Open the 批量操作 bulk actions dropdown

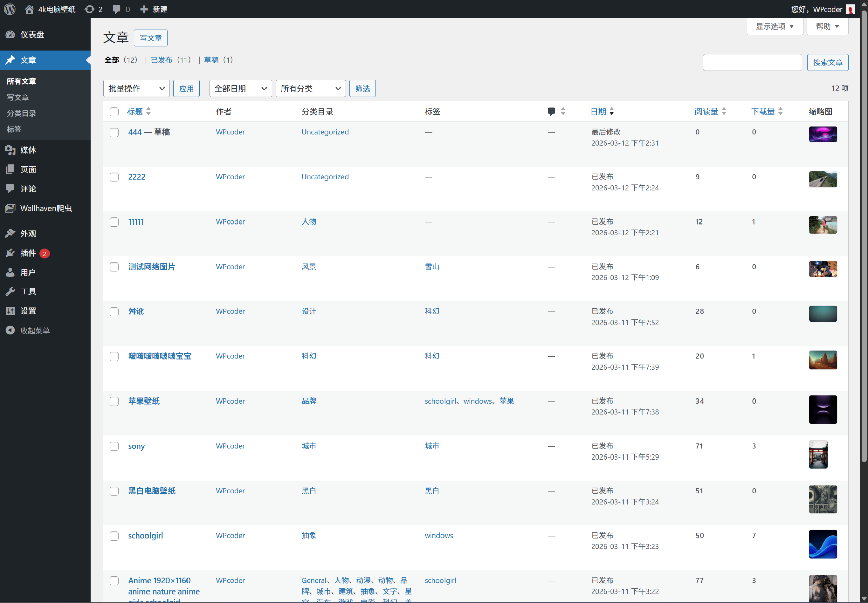pyautogui.click(x=136, y=89)
